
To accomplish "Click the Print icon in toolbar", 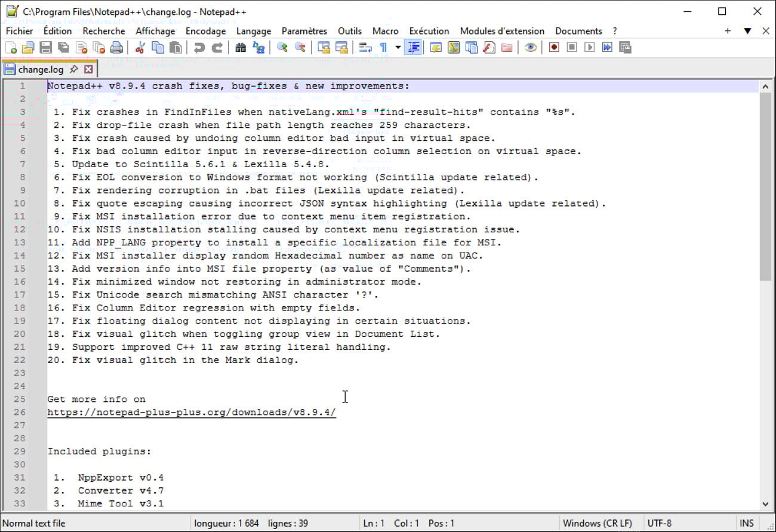I will coord(116,48).
